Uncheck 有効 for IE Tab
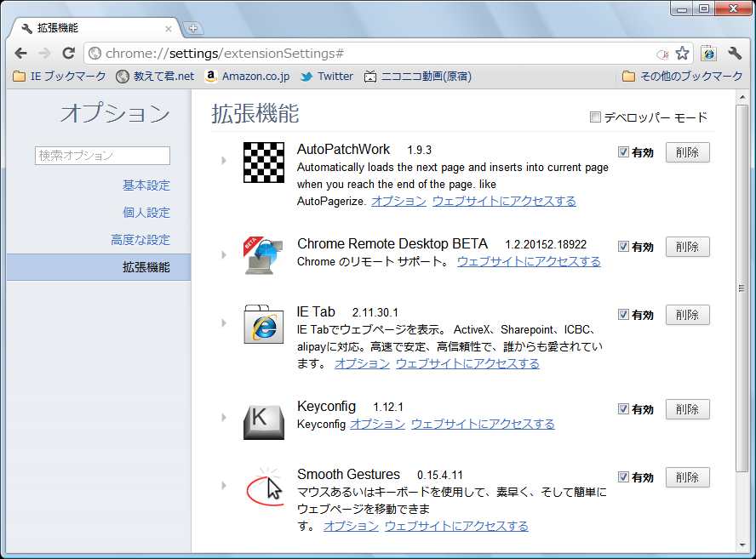Image resolution: width=756 pixels, height=559 pixels. pyautogui.click(x=623, y=315)
